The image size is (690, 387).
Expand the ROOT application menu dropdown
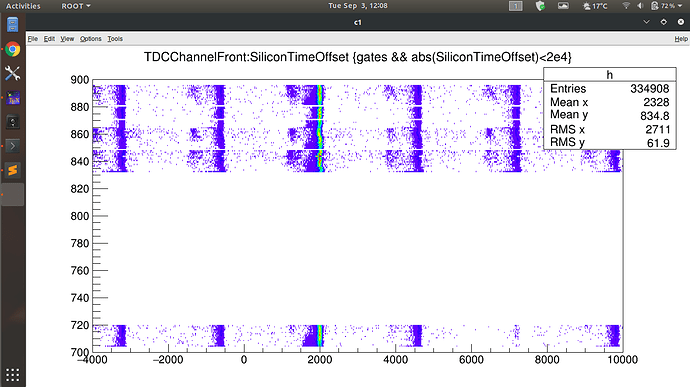pos(76,6)
